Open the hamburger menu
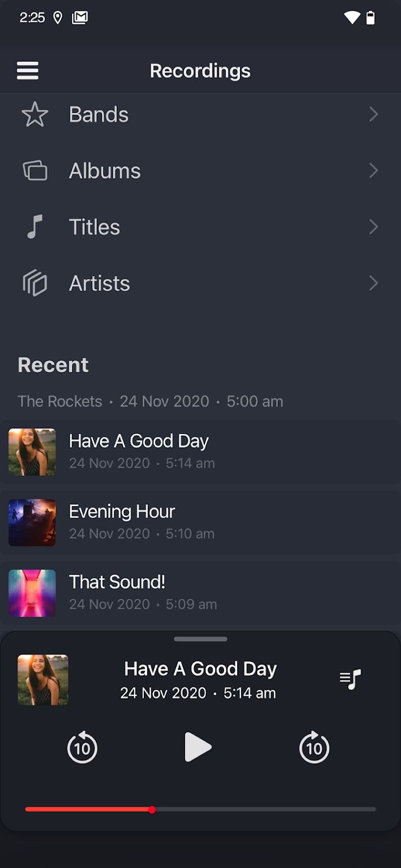 coord(27,70)
